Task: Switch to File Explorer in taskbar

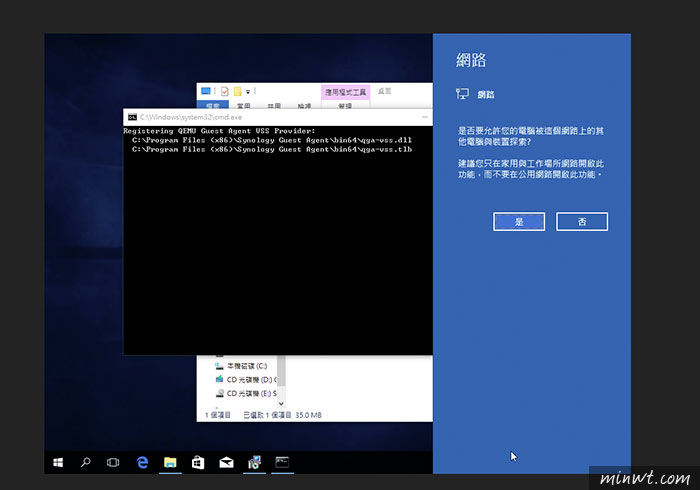Action: (170, 462)
